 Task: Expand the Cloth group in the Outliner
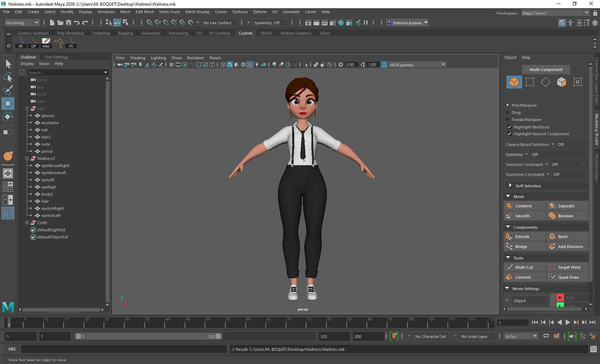[27, 222]
